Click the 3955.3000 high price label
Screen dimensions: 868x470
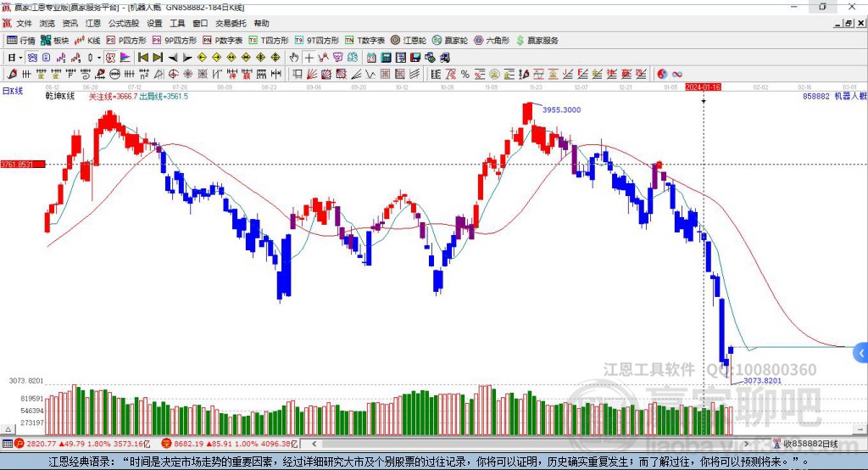[561, 109]
